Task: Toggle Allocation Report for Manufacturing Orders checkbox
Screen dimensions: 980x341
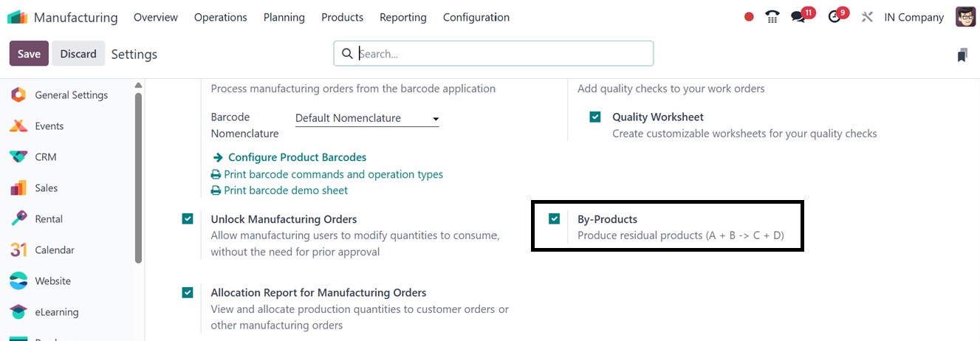Action: 188,292
